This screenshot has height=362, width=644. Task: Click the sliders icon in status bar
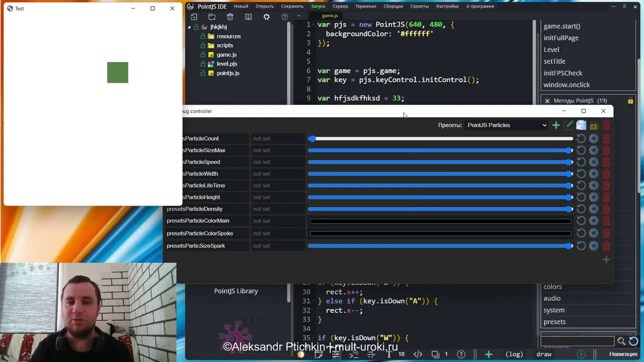coord(336,354)
